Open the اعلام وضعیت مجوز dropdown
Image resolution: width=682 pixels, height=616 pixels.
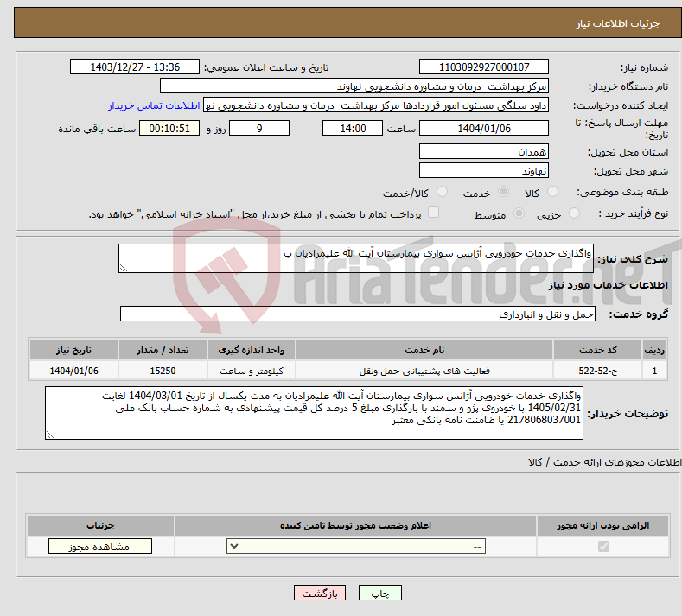tap(356, 546)
